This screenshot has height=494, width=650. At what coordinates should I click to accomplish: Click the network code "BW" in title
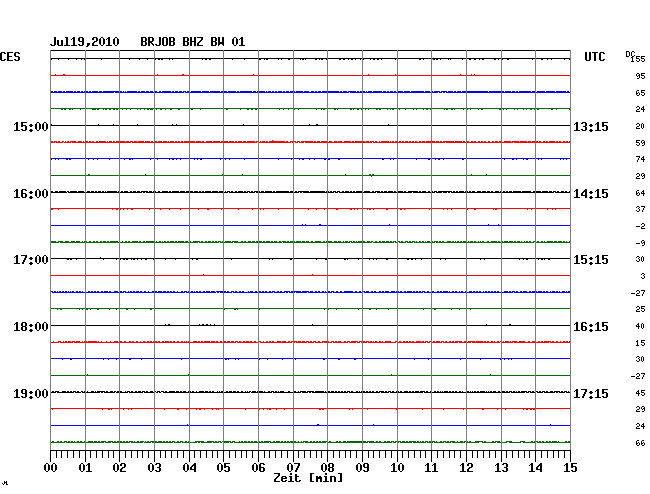(217, 42)
